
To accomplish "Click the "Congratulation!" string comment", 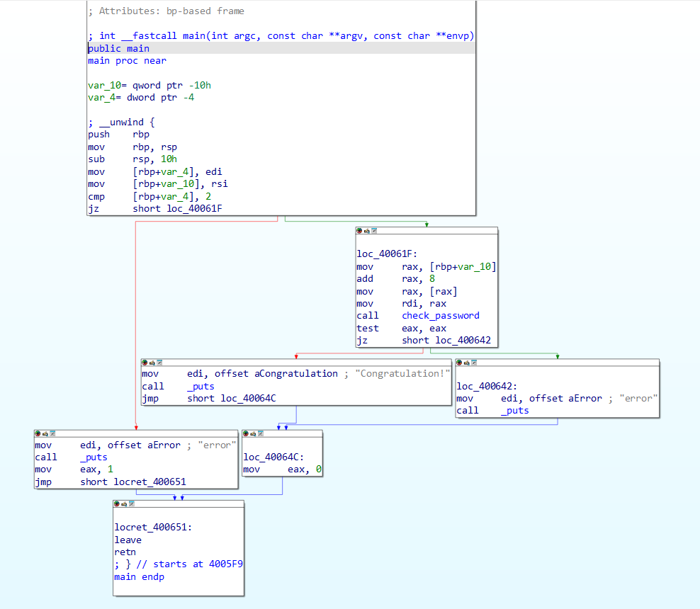I will point(402,374).
